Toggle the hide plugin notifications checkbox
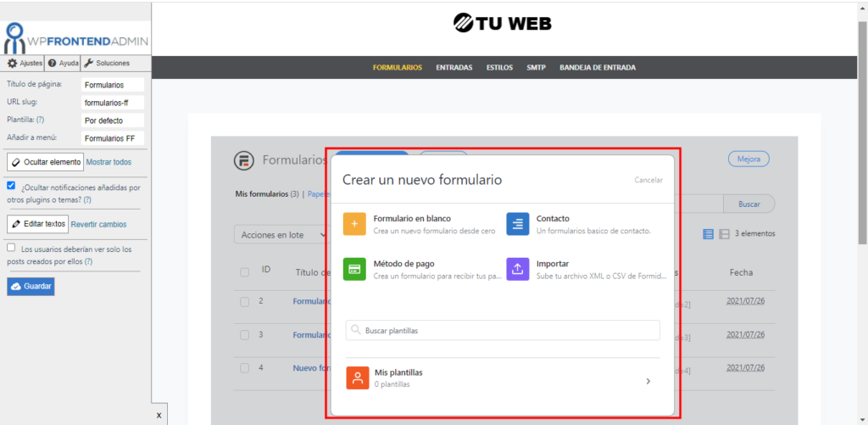868x425 pixels. pyautogui.click(x=11, y=186)
